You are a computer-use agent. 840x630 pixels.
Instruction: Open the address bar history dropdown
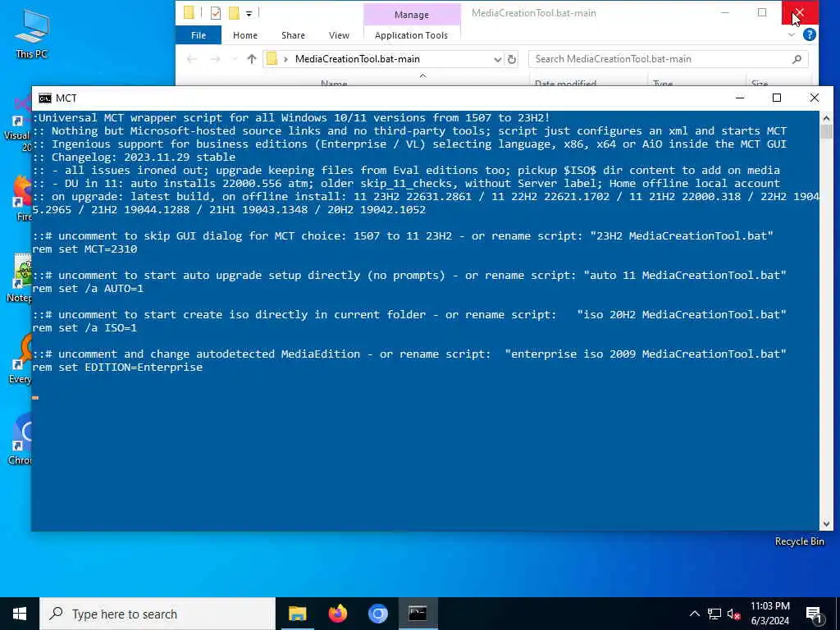point(497,59)
